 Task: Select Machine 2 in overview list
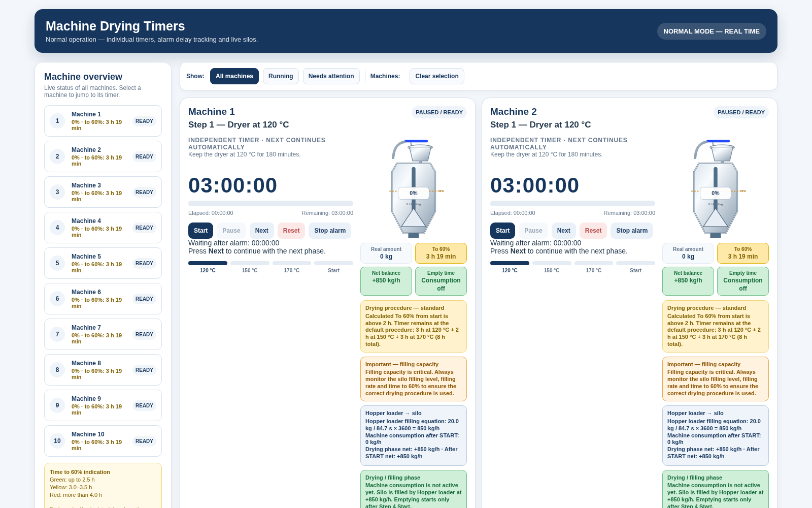tap(103, 156)
